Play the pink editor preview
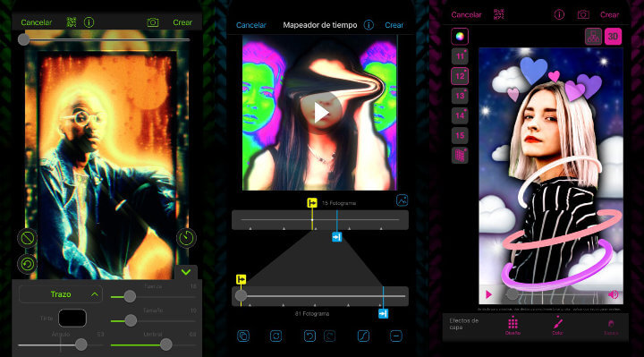The height and width of the screenshot is (357, 644). tap(488, 294)
